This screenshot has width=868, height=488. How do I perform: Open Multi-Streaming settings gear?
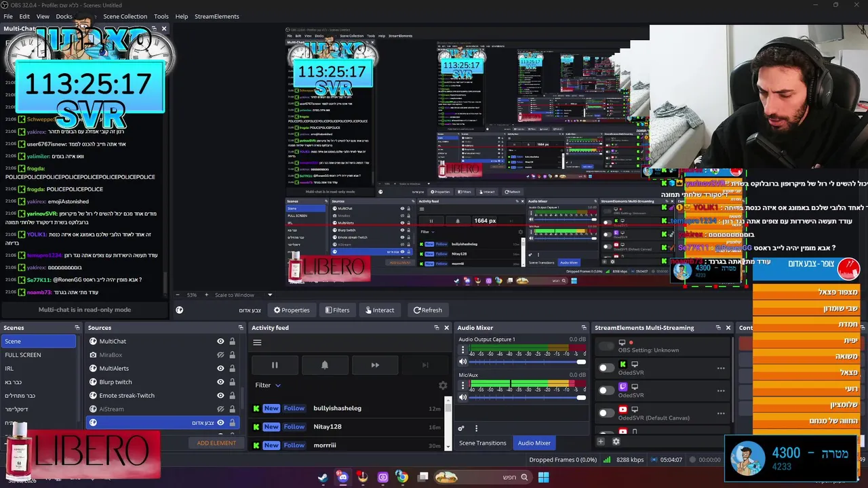point(616,442)
